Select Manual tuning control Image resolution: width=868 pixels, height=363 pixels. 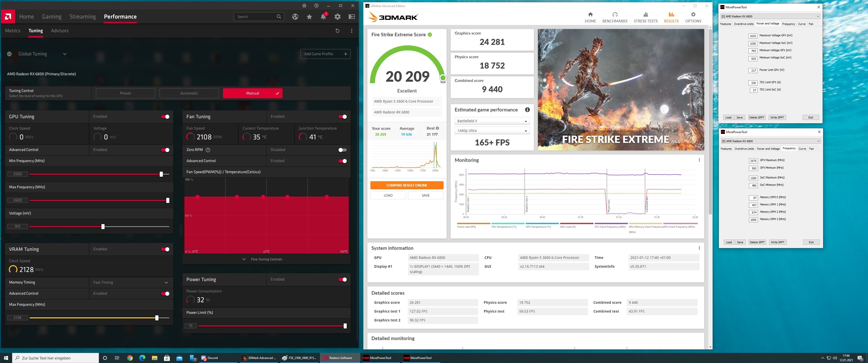pyautogui.click(x=253, y=93)
